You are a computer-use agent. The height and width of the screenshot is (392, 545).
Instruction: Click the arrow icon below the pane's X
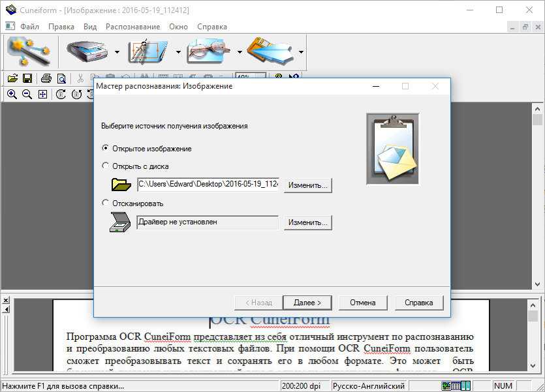(x=6, y=309)
